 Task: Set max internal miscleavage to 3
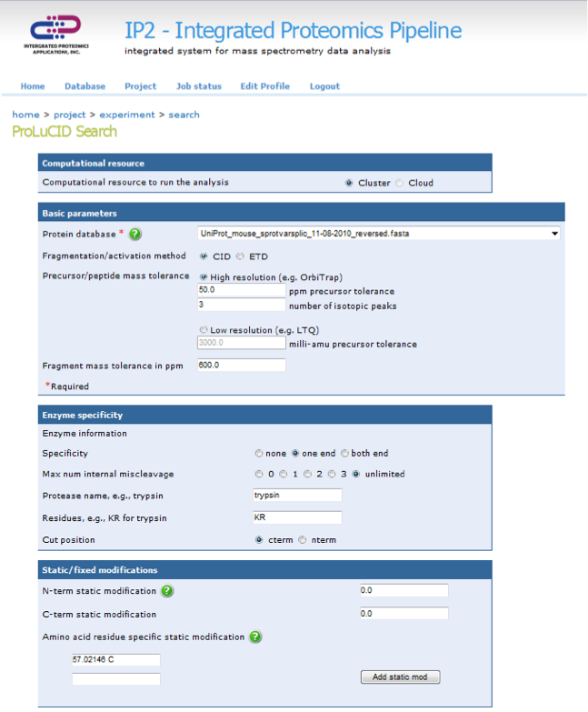point(332,474)
